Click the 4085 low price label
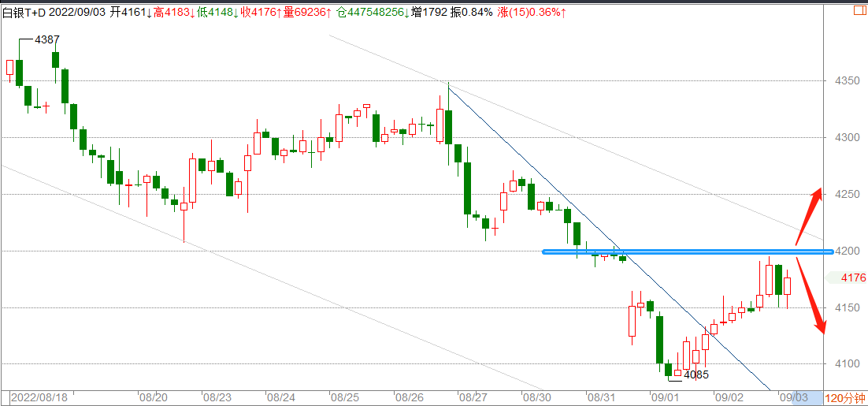868x406 pixels. (x=696, y=374)
